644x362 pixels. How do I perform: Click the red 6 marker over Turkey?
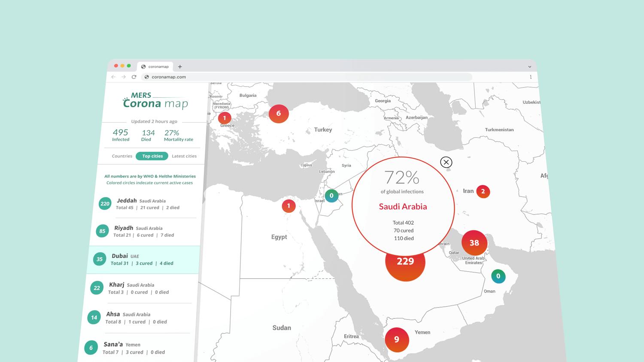279,114
